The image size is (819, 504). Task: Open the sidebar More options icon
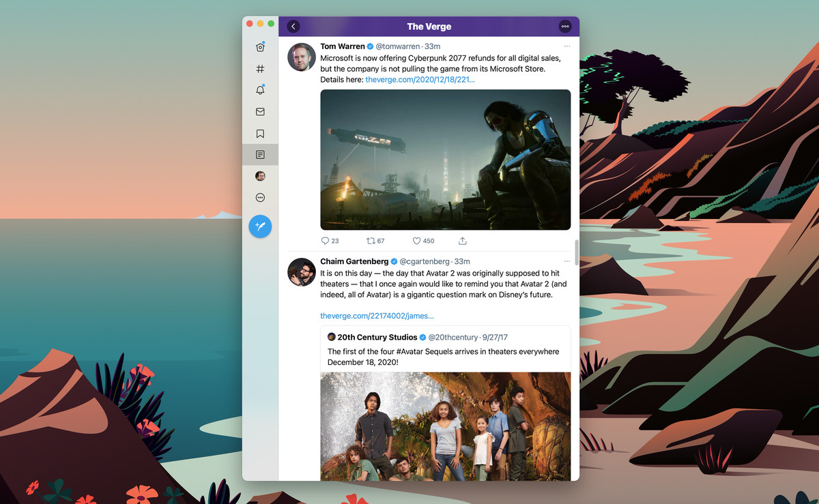click(x=260, y=198)
